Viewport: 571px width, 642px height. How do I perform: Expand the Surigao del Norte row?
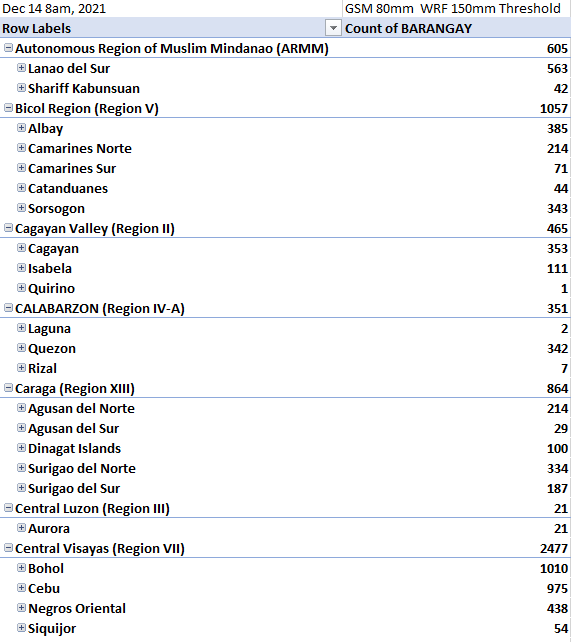(x=21, y=468)
